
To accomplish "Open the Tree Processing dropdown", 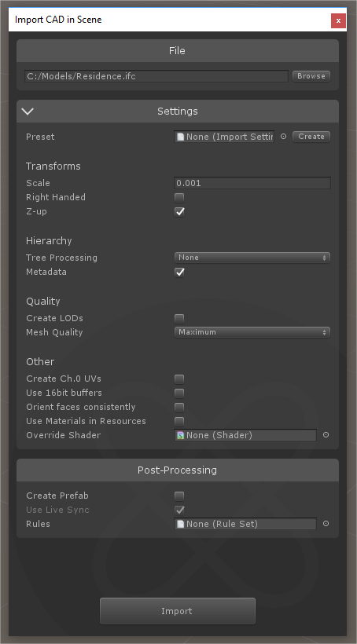I will pos(252,258).
